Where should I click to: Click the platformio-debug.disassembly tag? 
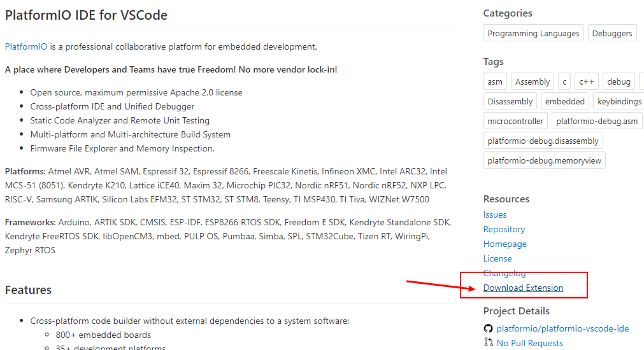[543, 141]
